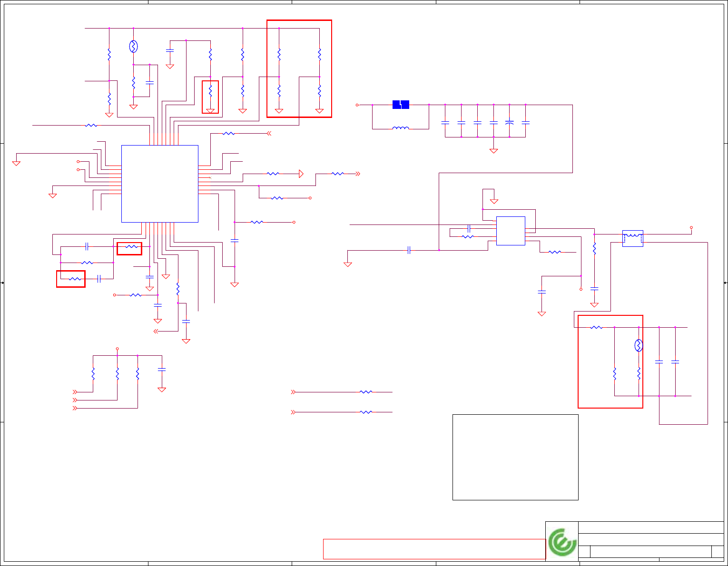Click terminal circle above the three pull-up resistors
This screenshot has width=728, height=566.
click(117, 349)
